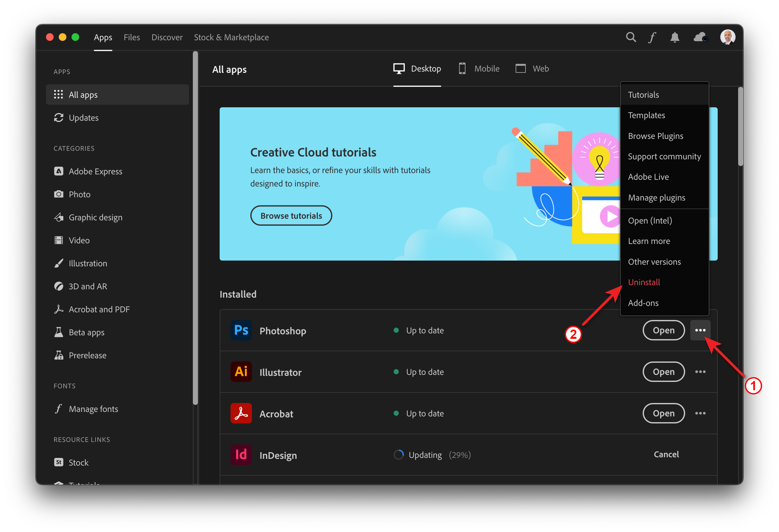Switch to the Discover tab
The image size is (779, 532).
pos(167,37)
